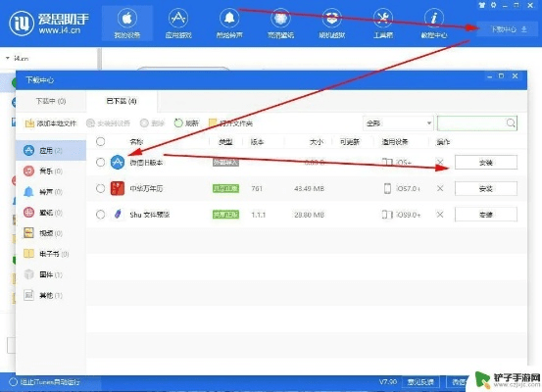Select the 微信旧版本 row circle

(x=101, y=162)
